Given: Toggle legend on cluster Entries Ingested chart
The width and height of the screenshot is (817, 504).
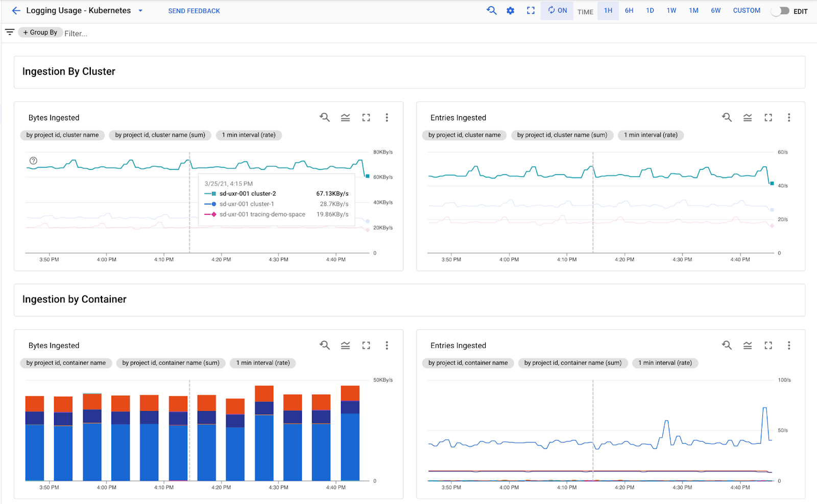Looking at the screenshot, I should tap(748, 117).
